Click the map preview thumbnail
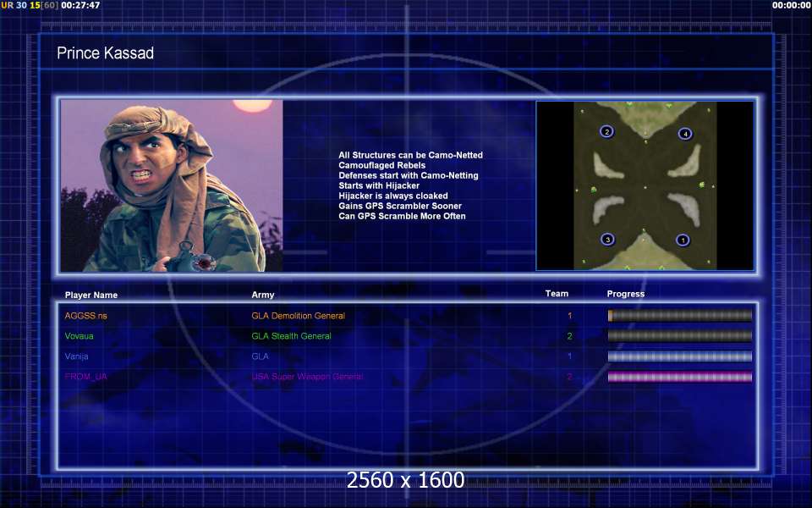This screenshot has width=812, height=508. [645, 185]
